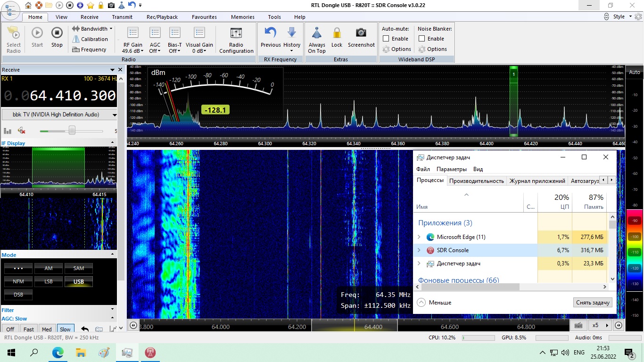Click the Stop radio icon
This screenshot has height=362, width=644.
[x=57, y=33]
